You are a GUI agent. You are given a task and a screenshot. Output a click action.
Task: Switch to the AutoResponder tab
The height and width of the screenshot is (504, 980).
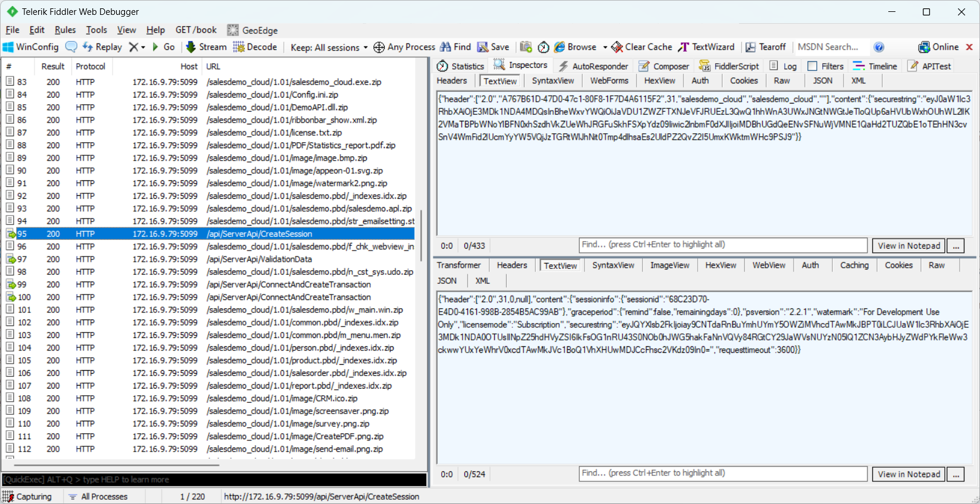(x=593, y=66)
